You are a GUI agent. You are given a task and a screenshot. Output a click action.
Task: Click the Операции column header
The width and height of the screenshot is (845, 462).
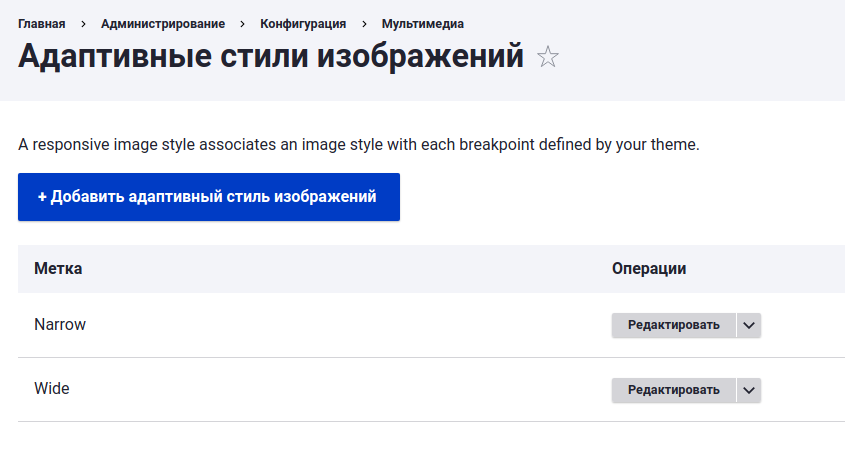649,268
